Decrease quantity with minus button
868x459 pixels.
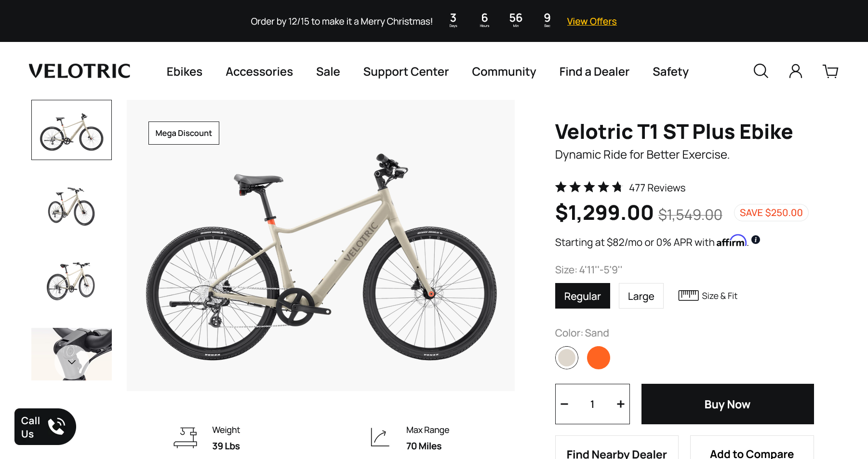[x=564, y=404]
